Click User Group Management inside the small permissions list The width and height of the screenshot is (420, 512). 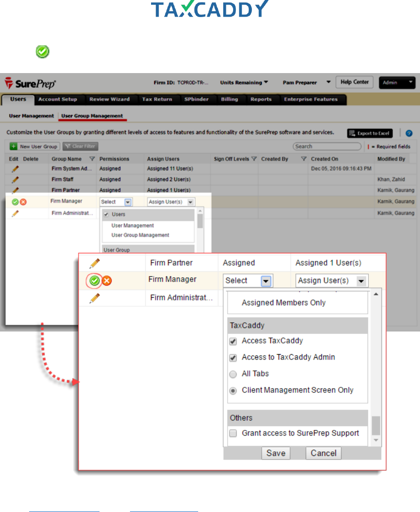(x=140, y=235)
